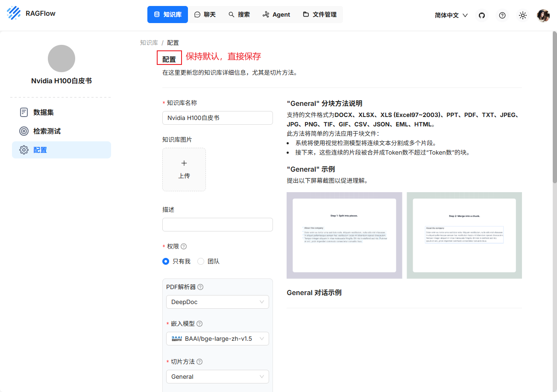Image resolution: width=557 pixels, height=392 pixels.
Task: Click the BAAI logo in embedding model field
Action: pyautogui.click(x=177, y=339)
